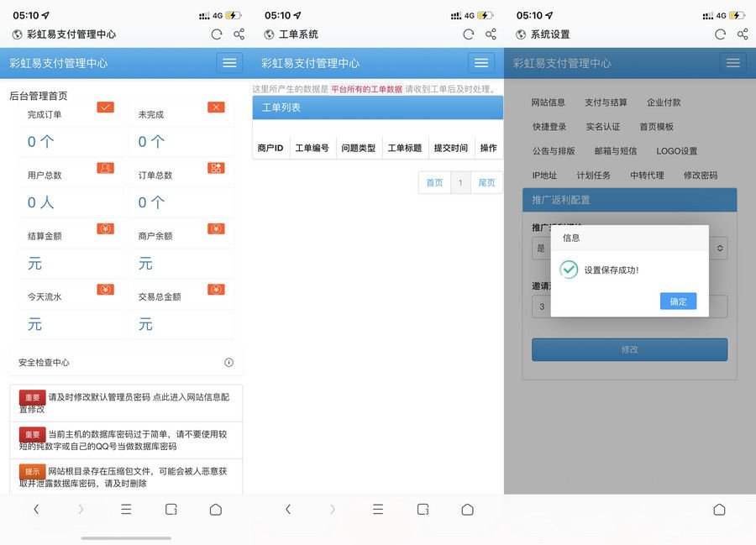The image size is (756, 545).
Task: Click the 订单总数 grid icon
Action: pos(215,168)
